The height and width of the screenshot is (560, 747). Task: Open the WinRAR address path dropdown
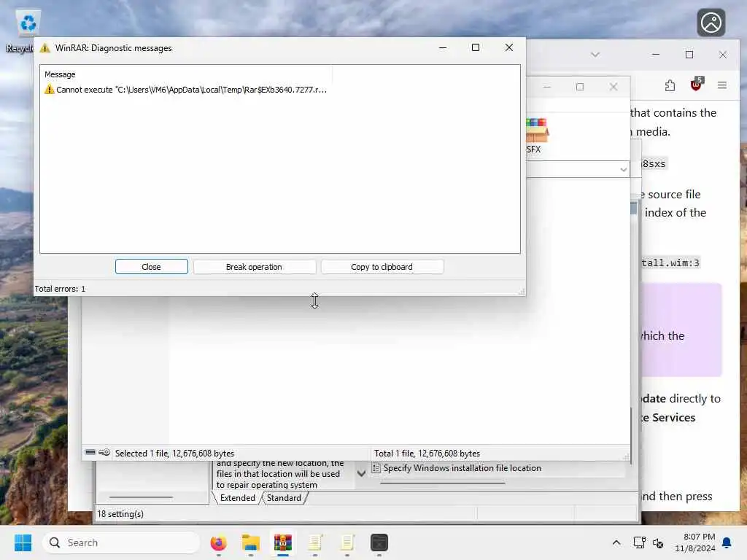point(623,169)
